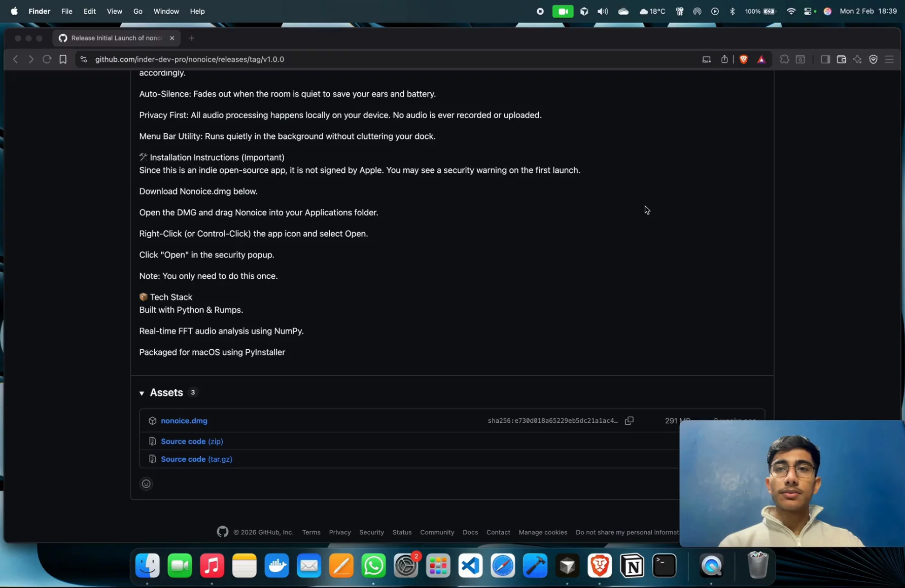Bookmark this page with the bookmark icon
This screenshot has width=905, height=588.
point(63,59)
